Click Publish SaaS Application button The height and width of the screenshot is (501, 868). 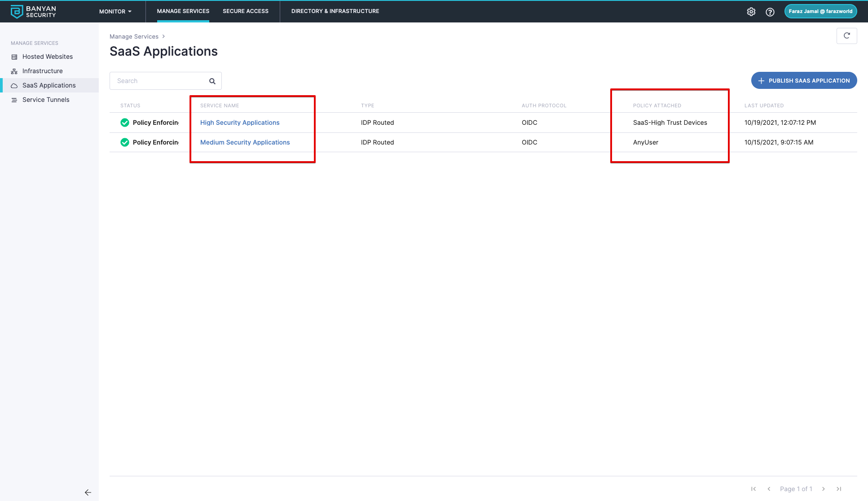coord(804,81)
